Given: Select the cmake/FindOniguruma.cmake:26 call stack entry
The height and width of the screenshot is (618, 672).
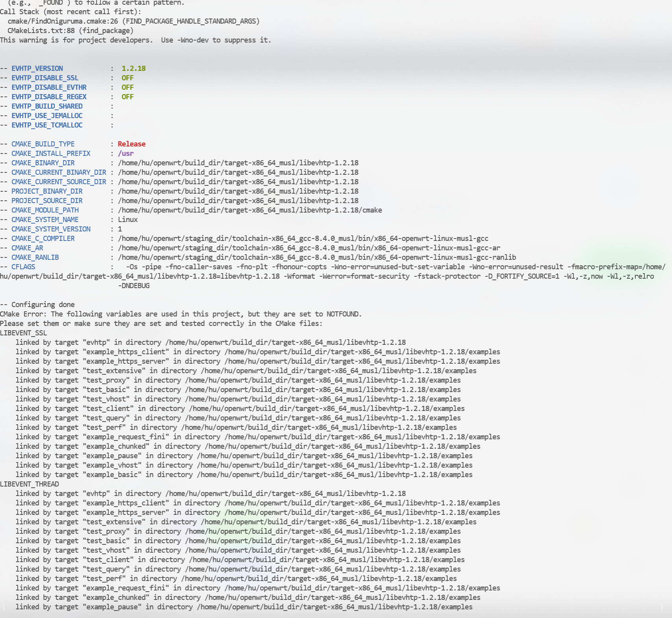Looking at the screenshot, I should tap(134, 21).
